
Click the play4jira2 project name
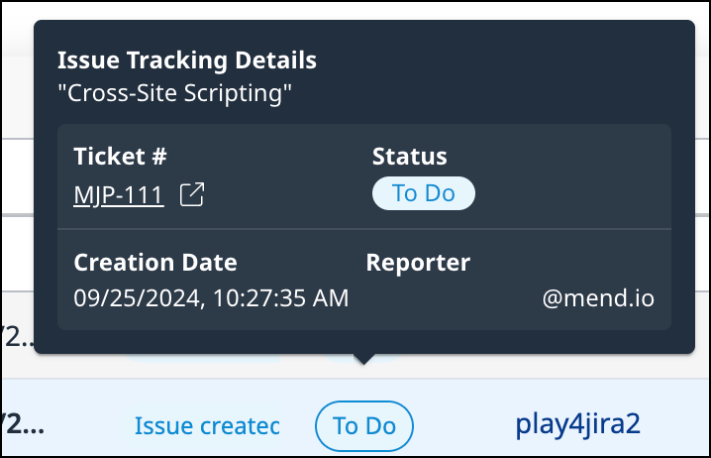pyautogui.click(x=578, y=424)
